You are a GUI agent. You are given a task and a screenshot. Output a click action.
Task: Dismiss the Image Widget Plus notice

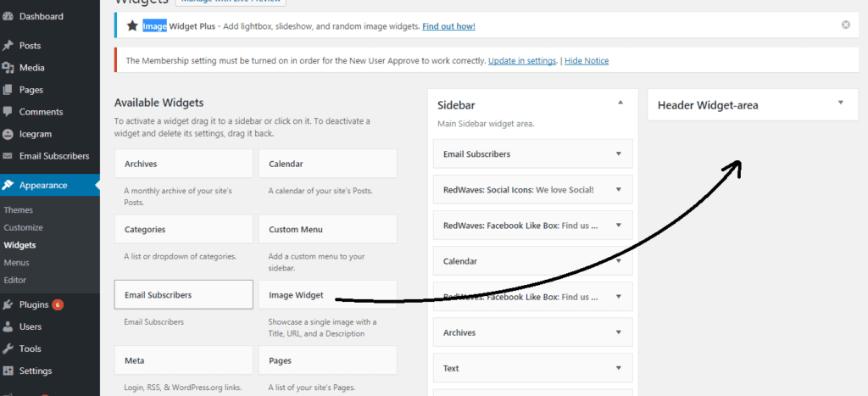pyautogui.click(x=845, y=25)
